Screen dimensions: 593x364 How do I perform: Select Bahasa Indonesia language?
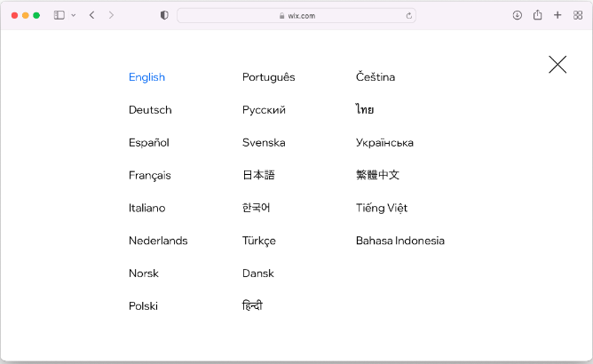click(x=399, y=241)
